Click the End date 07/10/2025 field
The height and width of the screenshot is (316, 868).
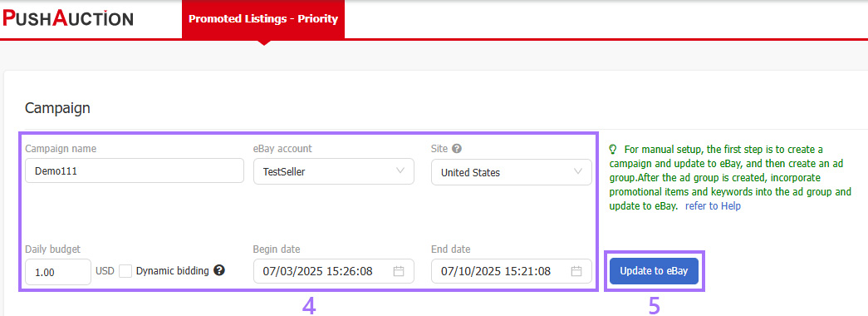point(512,272)
